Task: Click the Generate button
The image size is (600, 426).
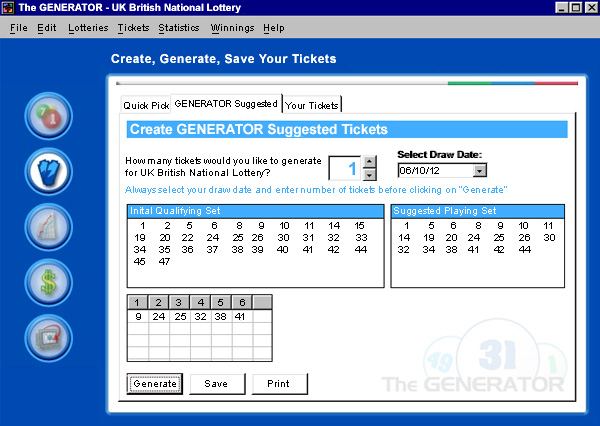Action: (x=155, y=384)
